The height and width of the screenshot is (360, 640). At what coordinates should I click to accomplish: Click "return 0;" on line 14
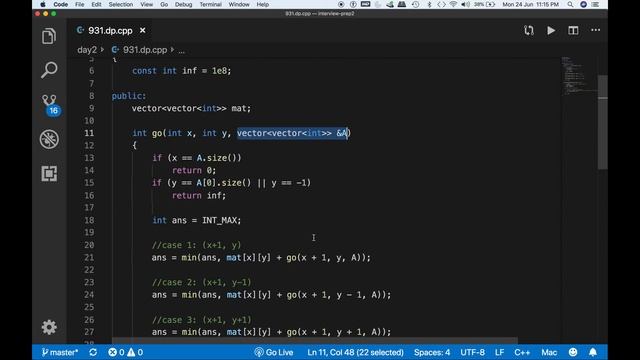point(194,170)
